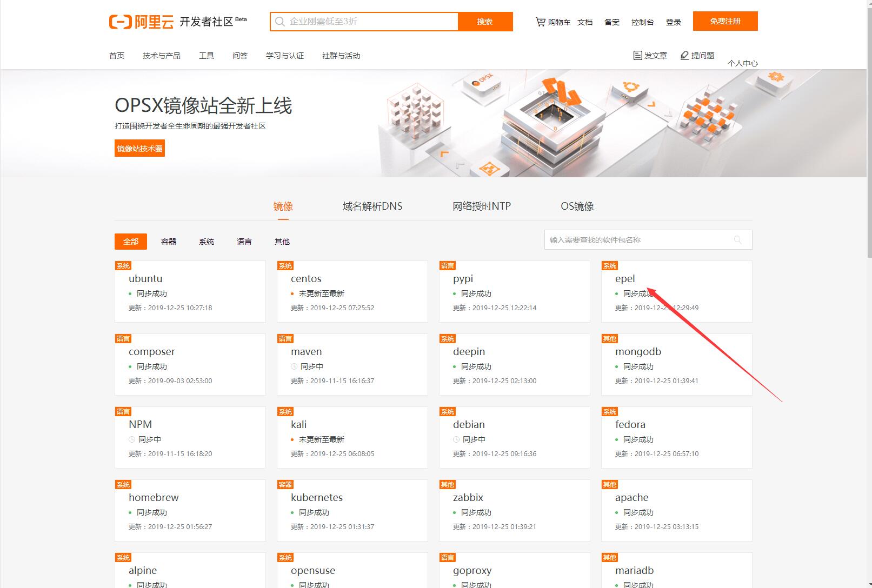Open the pypi mirror card
Screen dimensions: 872x588
(x=515, y=292)
